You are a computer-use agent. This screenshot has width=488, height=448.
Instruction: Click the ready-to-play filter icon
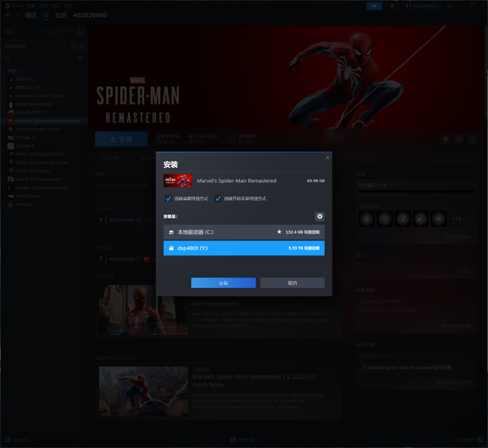82,46
